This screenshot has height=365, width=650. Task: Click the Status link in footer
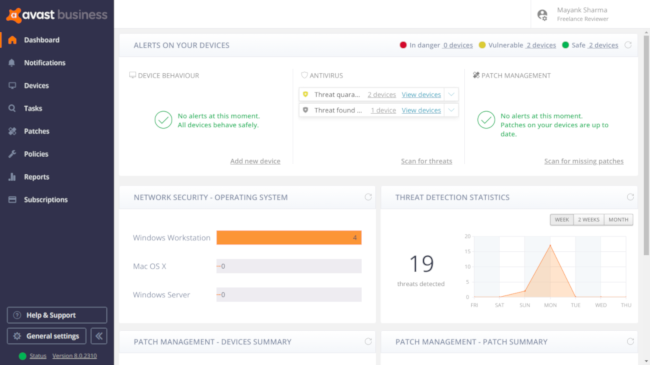tap(38, 356)
